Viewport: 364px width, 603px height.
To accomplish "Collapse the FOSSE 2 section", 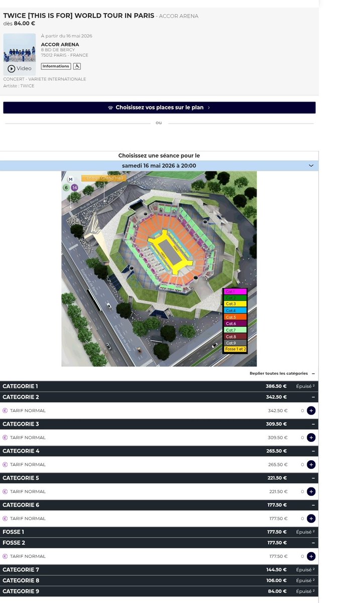I will [159, 543].
